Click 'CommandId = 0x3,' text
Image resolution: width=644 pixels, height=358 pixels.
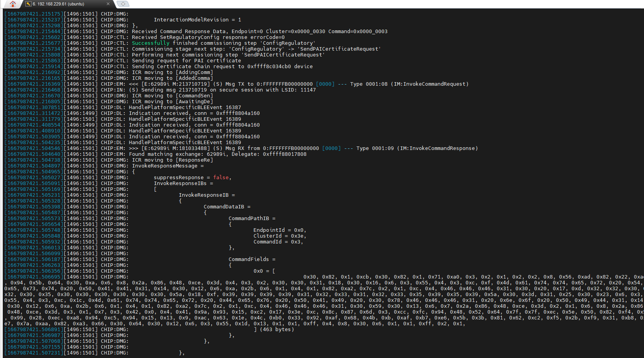[x=279, y=242]
